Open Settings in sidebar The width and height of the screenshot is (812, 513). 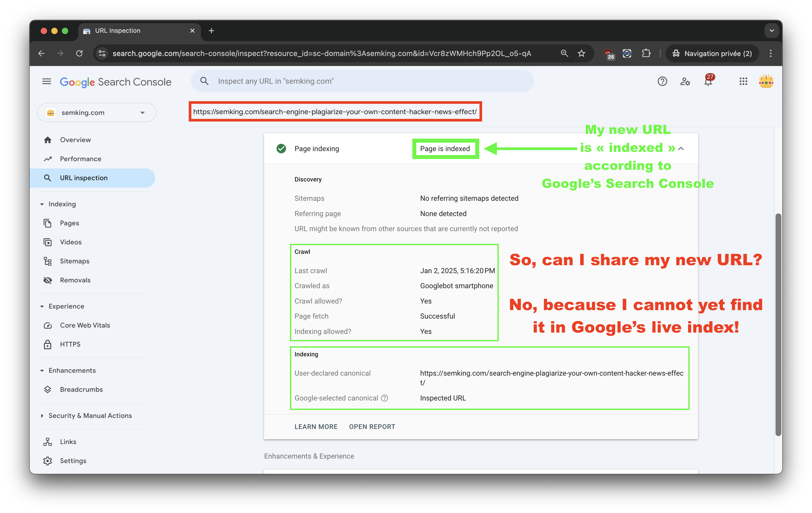[93, 461]
